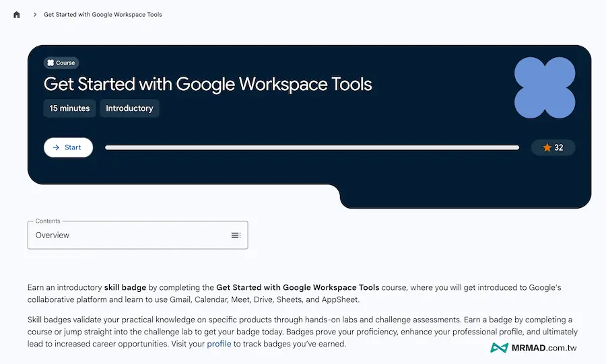Click the list icon in Contents box
The height and width of the screenshot is (364, 606).
[x=236, y=235]
